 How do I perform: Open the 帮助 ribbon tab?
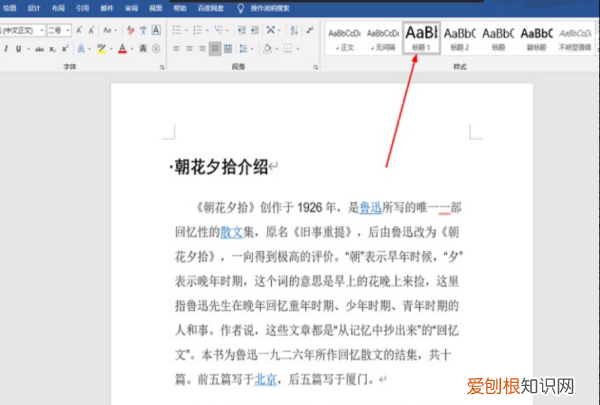point(180,8)
